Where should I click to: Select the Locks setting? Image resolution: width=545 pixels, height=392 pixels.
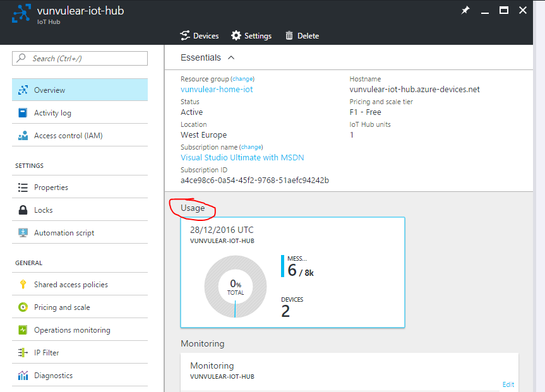[44, 210]
